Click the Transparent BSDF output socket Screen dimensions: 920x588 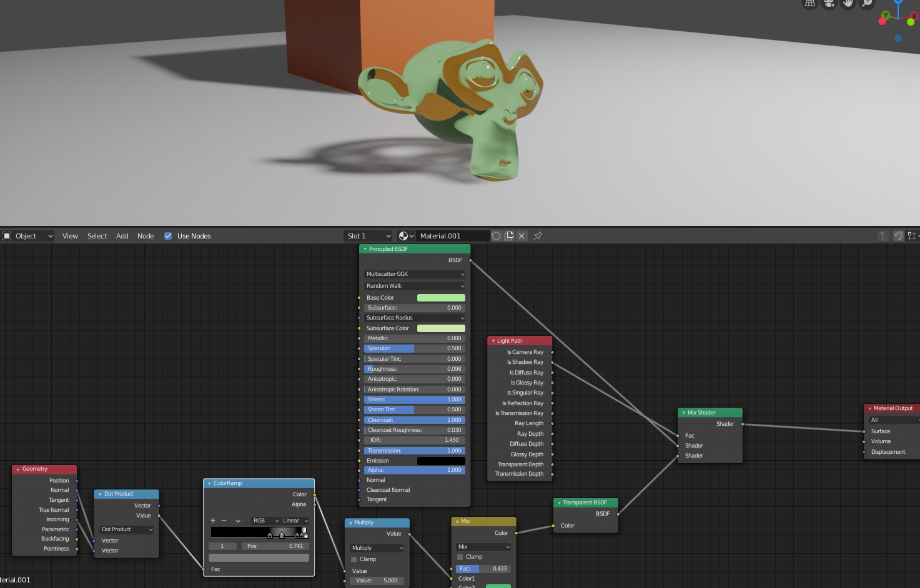click(x=618, y=514)
